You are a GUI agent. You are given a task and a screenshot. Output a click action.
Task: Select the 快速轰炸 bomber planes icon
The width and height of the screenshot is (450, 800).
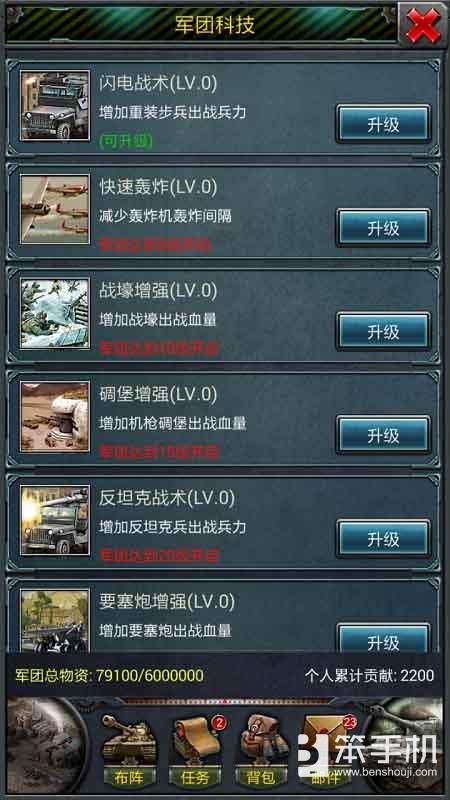pyautogui.click(x=55, y=210)
